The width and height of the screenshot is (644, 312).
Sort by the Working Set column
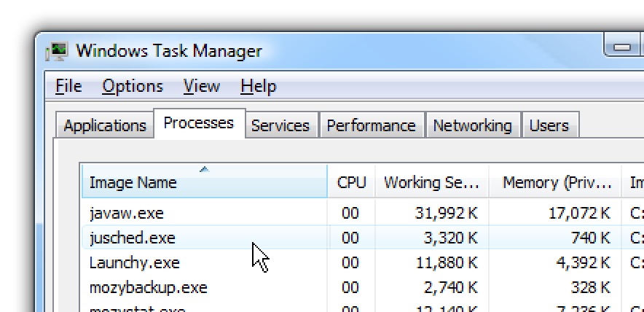[x=431, y=182]
